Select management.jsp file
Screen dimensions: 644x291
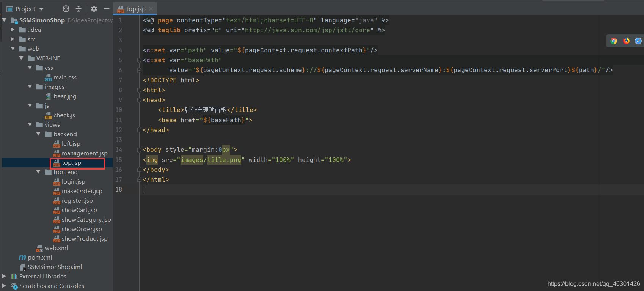pyautogui.click(x=80, y=153)
